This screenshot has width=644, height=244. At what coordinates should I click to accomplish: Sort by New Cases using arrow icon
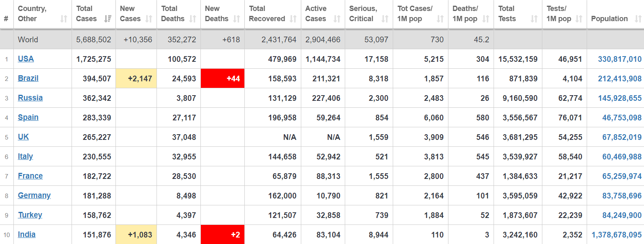pos(149,19)
